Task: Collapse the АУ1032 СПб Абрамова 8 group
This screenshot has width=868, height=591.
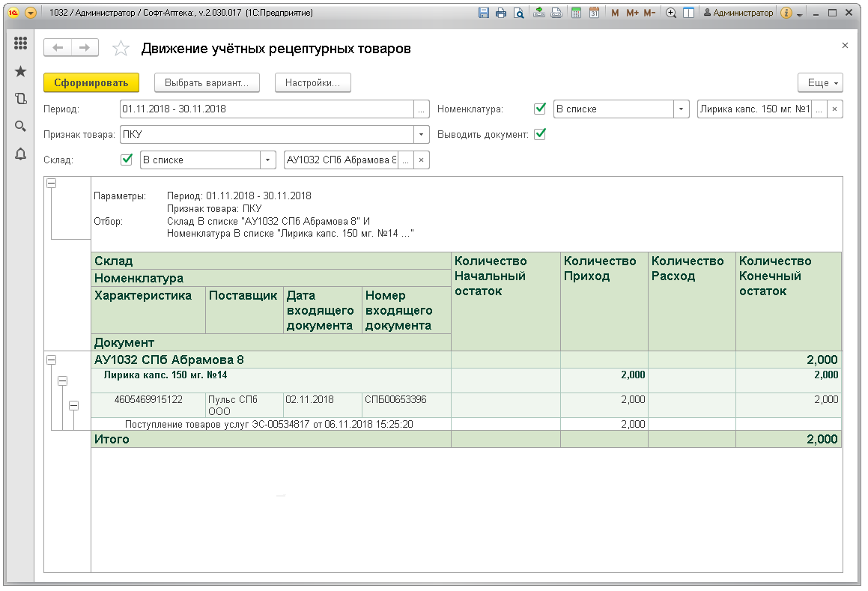Action: tap(52, 360)
